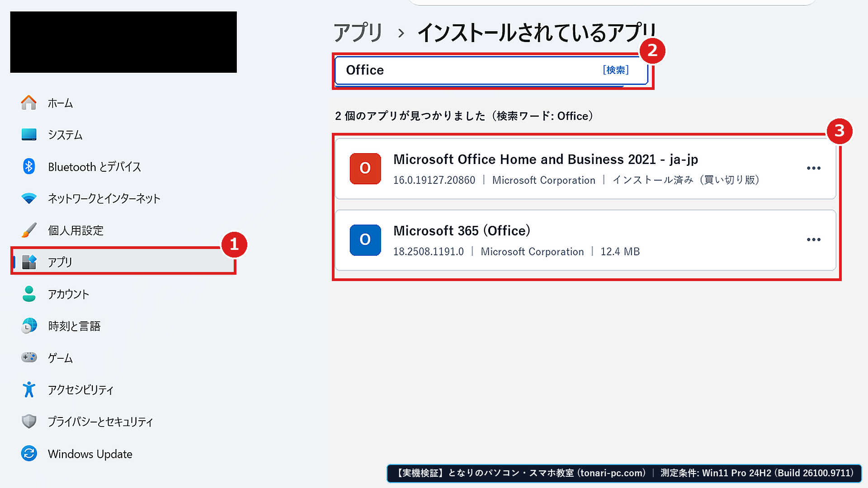Click the blue Microsoft 365 app icon
Image resolution: width=868 pixels, height=488 pixels.
click(x=365, y=240)
